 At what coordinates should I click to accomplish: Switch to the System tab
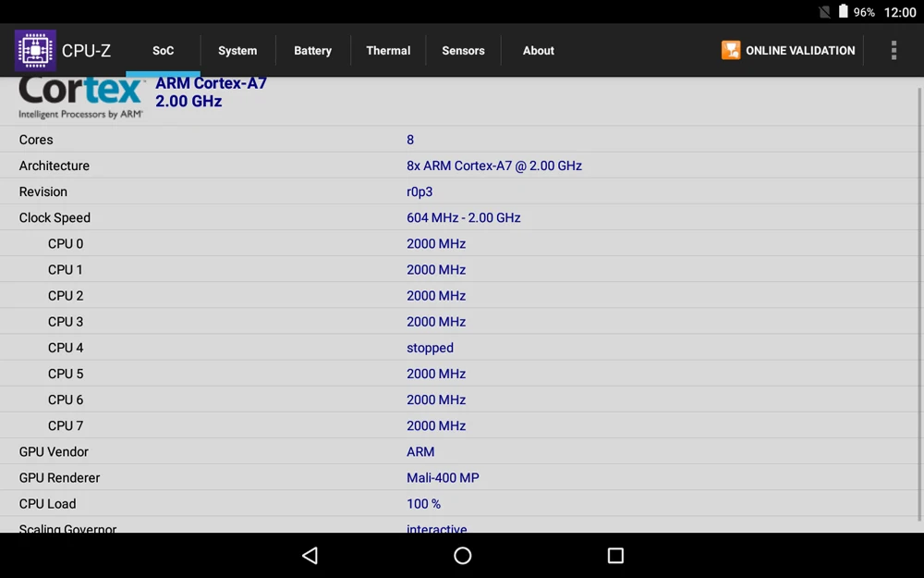tap(237, 51)
